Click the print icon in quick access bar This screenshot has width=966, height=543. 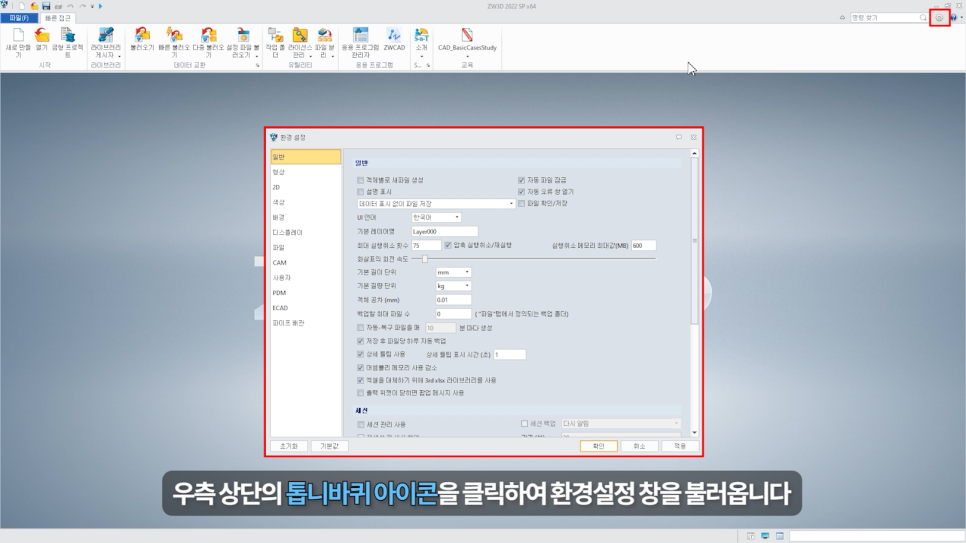pyautogui.click(x=59, y=6)
